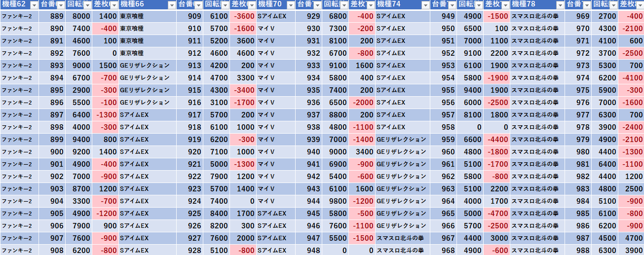The image size is (644, 255).
Task: Select 差枚 value -2500 for machine 972
Action: (631, 53)
